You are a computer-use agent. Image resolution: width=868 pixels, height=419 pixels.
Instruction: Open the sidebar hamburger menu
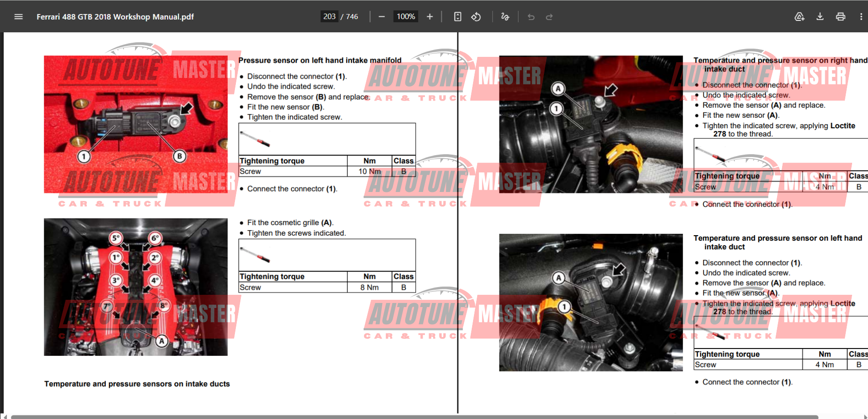click(x=19, y=17)
